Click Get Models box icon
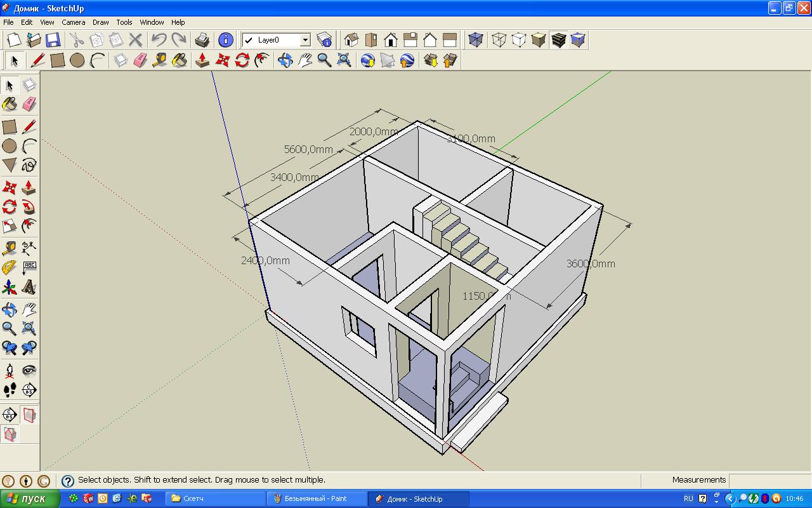 point(431,60)
